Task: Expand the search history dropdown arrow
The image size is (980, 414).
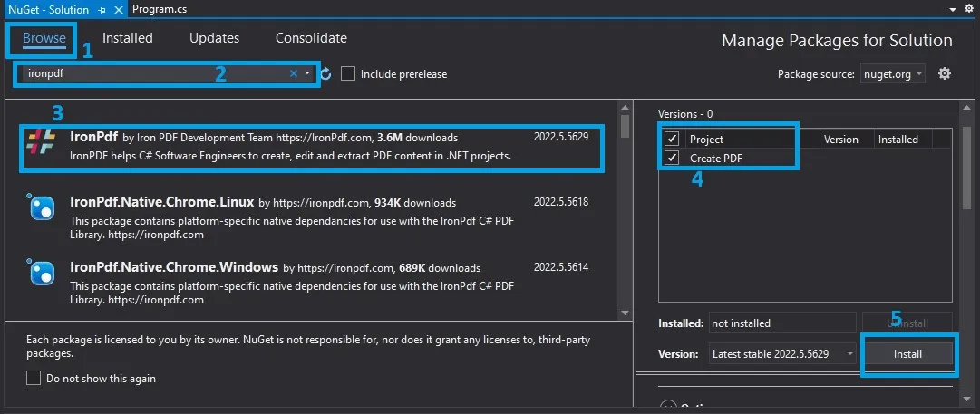Action: coord(307,73)
